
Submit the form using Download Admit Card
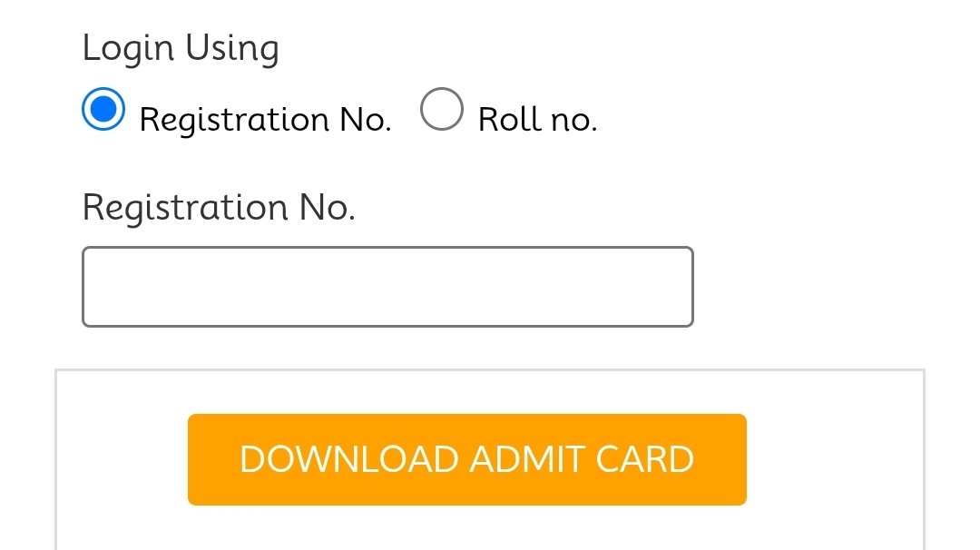(x=466, y=459)
